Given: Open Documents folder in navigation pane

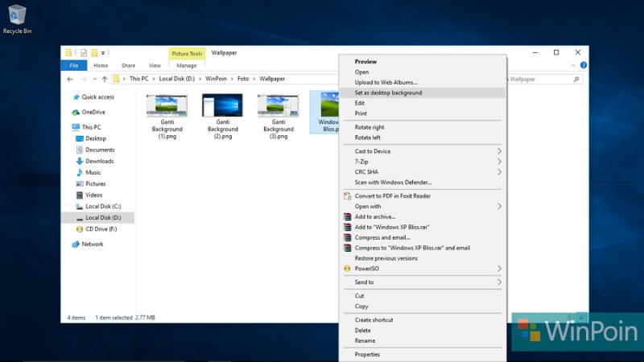Looking at the screenshot, I should point(95,150).
